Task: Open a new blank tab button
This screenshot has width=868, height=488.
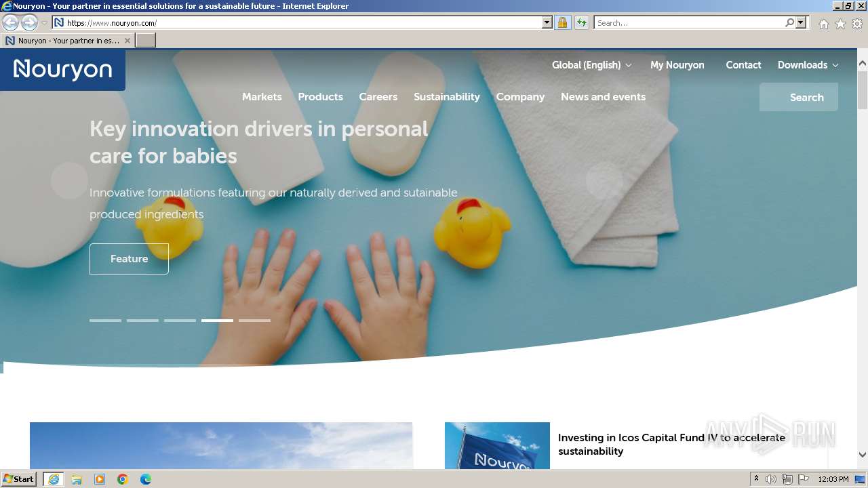Action: coord(146,41)
